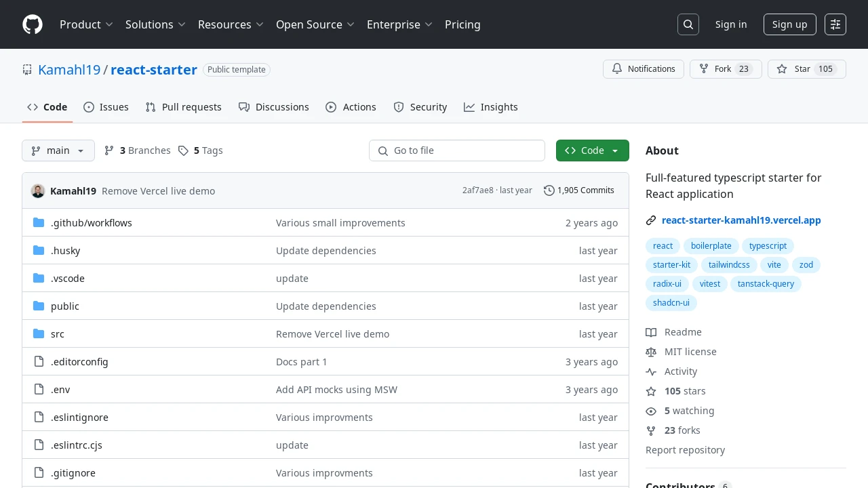Viewport: 868px width, 488px height.
Task: Click the .eslintrc.cjs file icon
Action: tap(39, 445)
